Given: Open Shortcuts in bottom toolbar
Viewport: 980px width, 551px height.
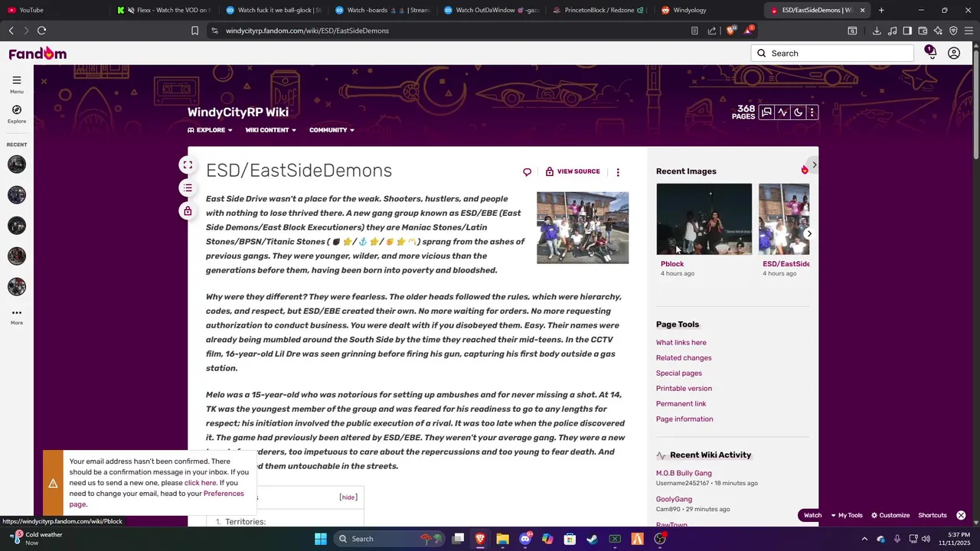Looking at the screenshot, I should tap(933, 516).
